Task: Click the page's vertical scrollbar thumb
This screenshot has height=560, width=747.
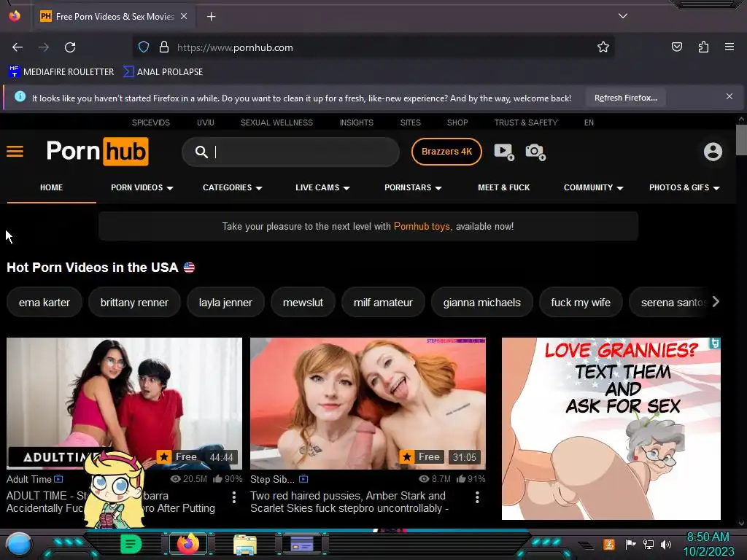Action: click(741, 139)
